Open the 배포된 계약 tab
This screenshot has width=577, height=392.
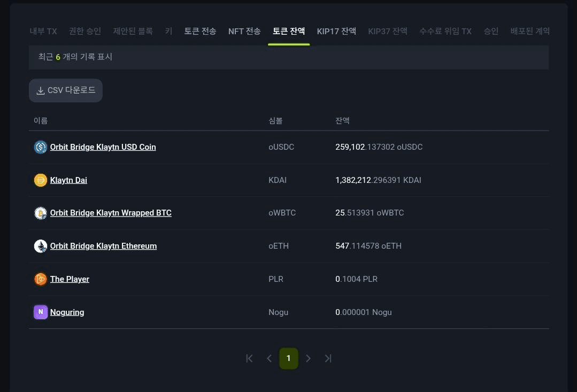coord(530,32)
